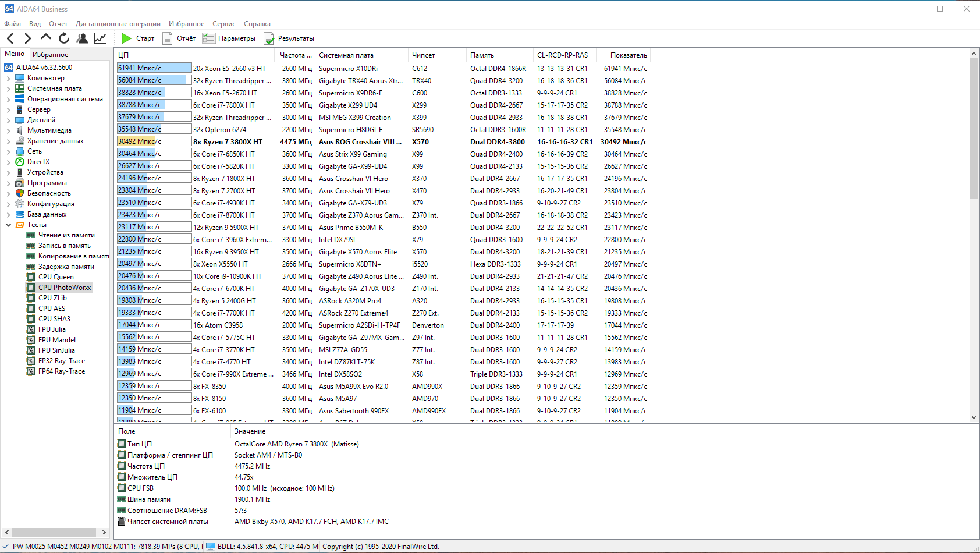The image size is (980, 553).
Task: Select the База данных database icon
Action: click(x=20, y=214)
